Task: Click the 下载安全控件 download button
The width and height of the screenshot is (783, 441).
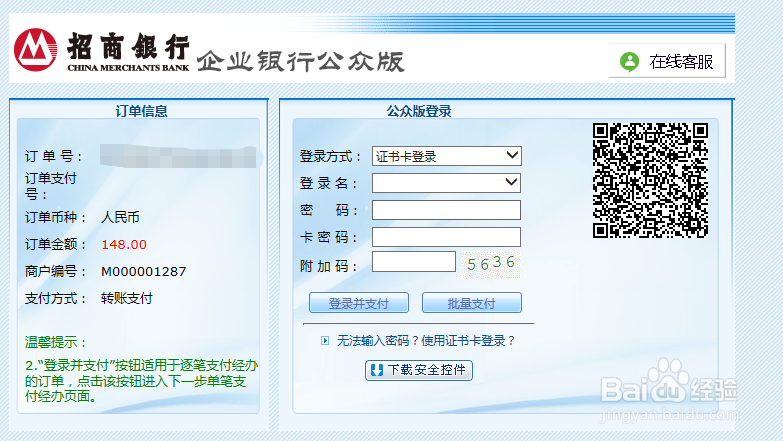Action: pyautogui.click(x=418, y=370)
